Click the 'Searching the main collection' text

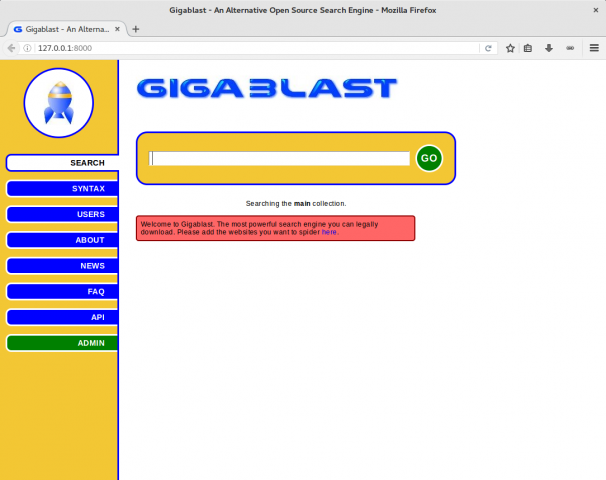296,203
